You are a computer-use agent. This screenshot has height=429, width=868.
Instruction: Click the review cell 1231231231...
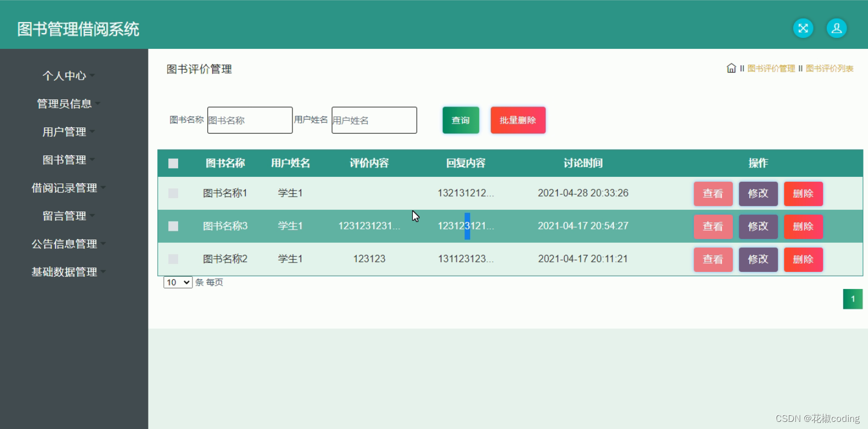point(369,226)
